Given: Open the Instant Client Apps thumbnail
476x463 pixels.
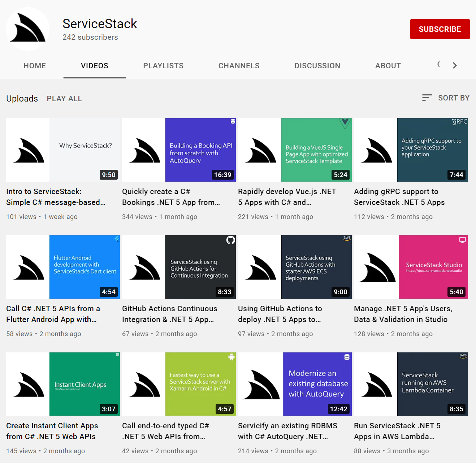Looking at the screenshot, I should [x=63, y=384].
